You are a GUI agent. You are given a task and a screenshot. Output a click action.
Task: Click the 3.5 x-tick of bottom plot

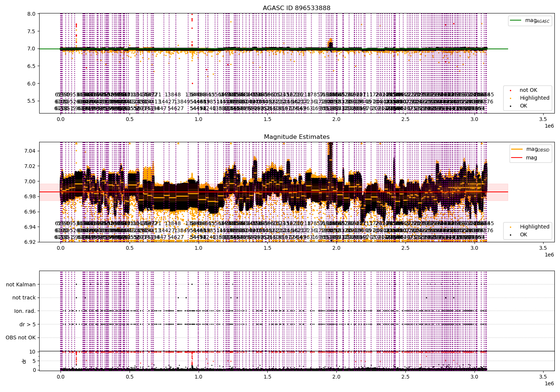coord(543,377)
